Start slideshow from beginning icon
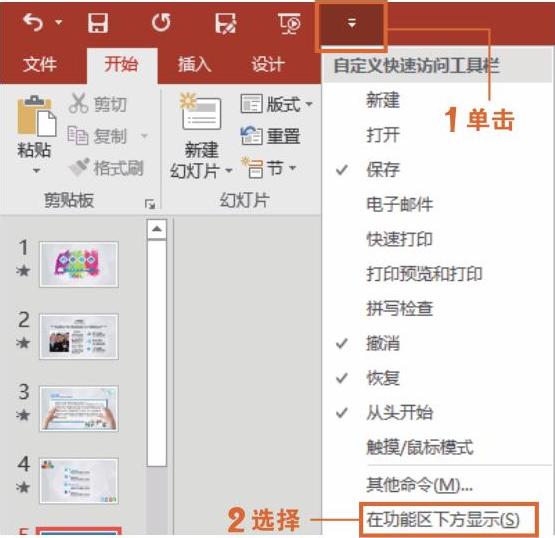This screenshot has height=538, width=555. (x=290, y=23)
